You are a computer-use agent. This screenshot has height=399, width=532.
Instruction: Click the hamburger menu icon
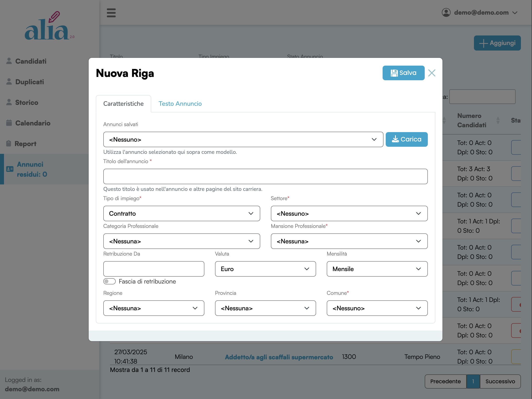(x=111, y=13)
